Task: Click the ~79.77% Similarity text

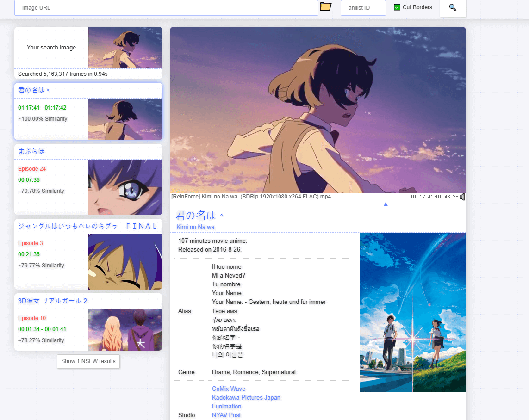Action: coord(41,266)
